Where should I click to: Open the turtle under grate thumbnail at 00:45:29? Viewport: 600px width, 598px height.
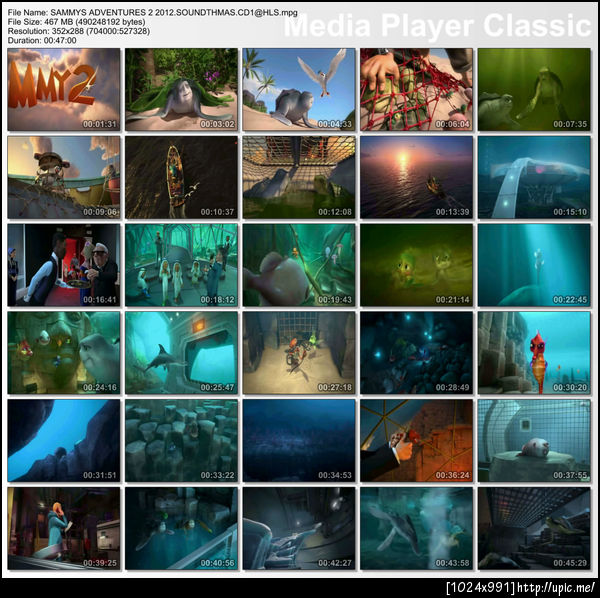tap(534, 528)
